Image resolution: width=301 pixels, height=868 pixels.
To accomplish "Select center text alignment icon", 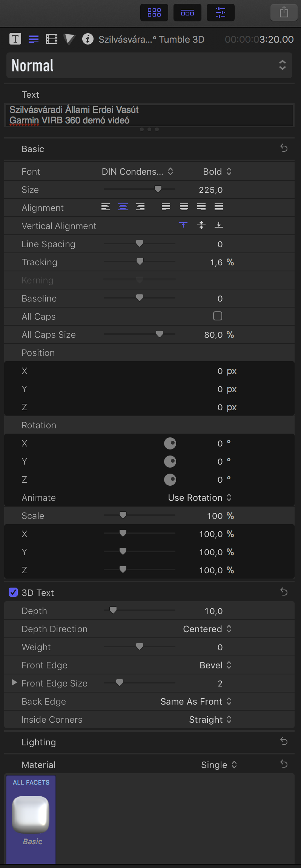I will click(123, 207).
